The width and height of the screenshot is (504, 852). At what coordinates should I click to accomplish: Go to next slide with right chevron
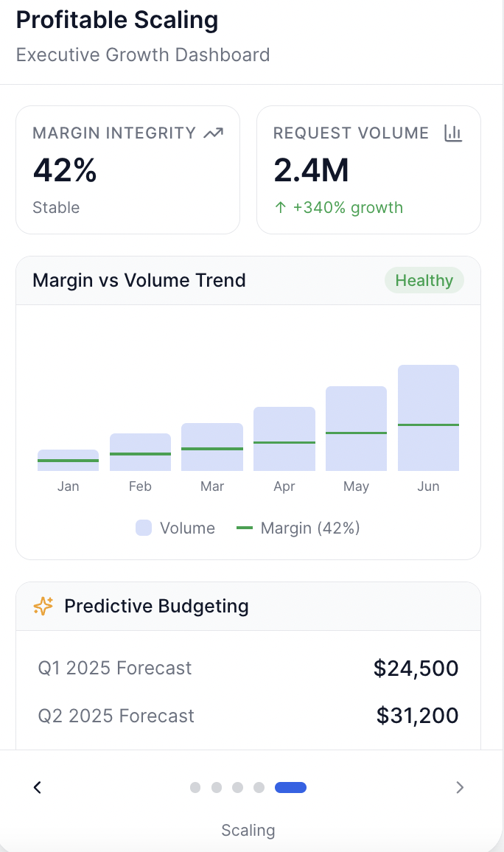tap(460, 787)
